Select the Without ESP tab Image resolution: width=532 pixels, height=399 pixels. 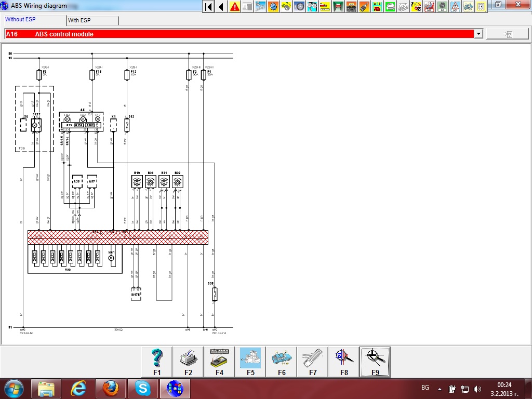[x=34, y=20]
